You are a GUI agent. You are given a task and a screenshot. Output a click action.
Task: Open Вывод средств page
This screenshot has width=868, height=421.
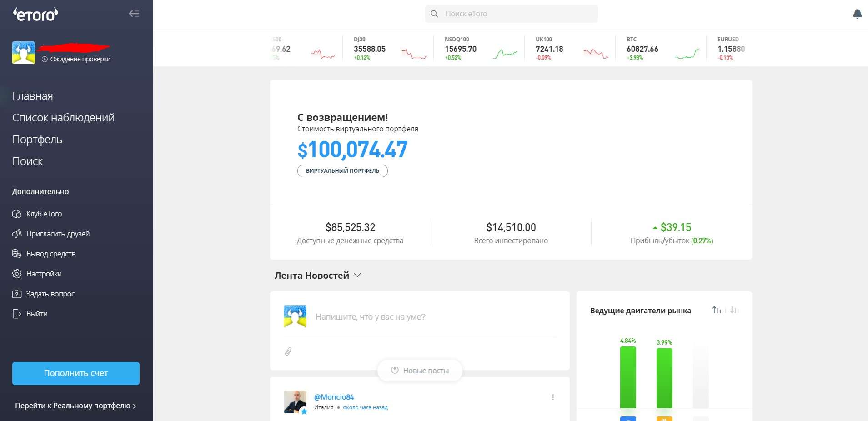(x=51, y=254)
